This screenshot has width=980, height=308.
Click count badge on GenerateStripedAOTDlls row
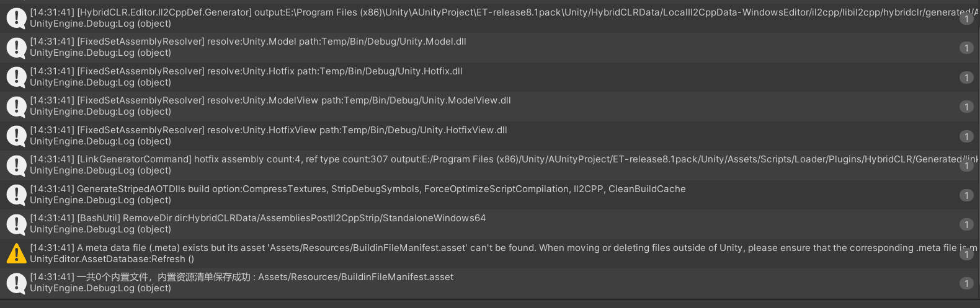[966, 195]
